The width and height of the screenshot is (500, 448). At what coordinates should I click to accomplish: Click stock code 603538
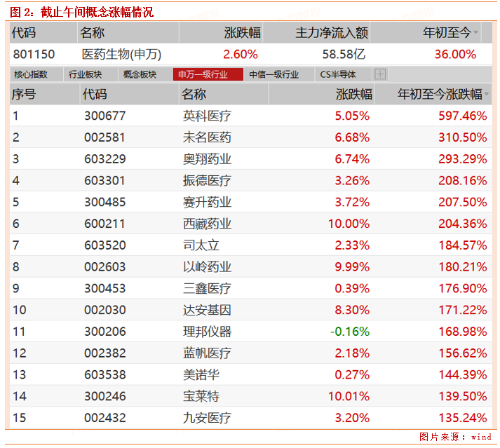coord(105,374)
